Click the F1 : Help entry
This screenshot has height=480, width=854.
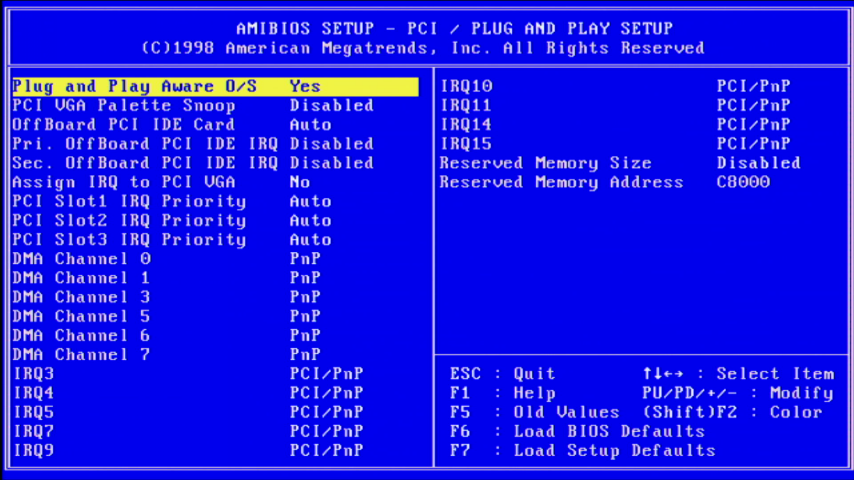(x=502, y=393)
